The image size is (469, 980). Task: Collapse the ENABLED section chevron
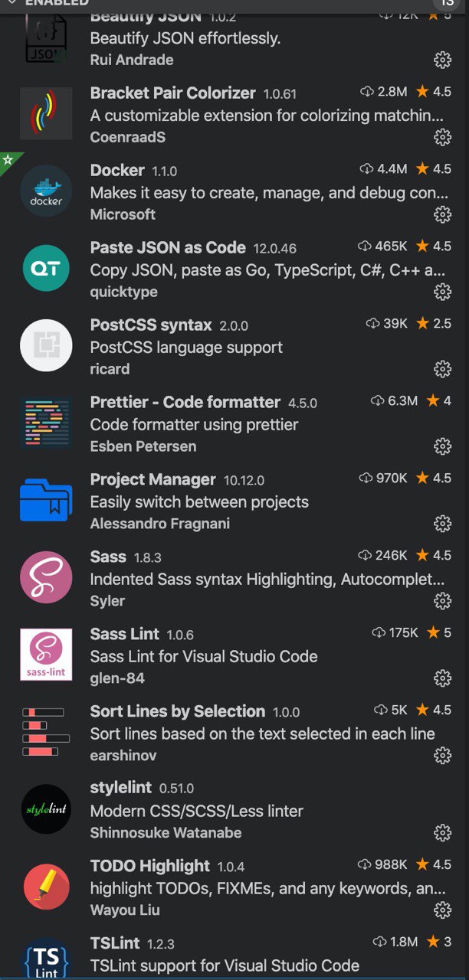click(x=11, y=3)
